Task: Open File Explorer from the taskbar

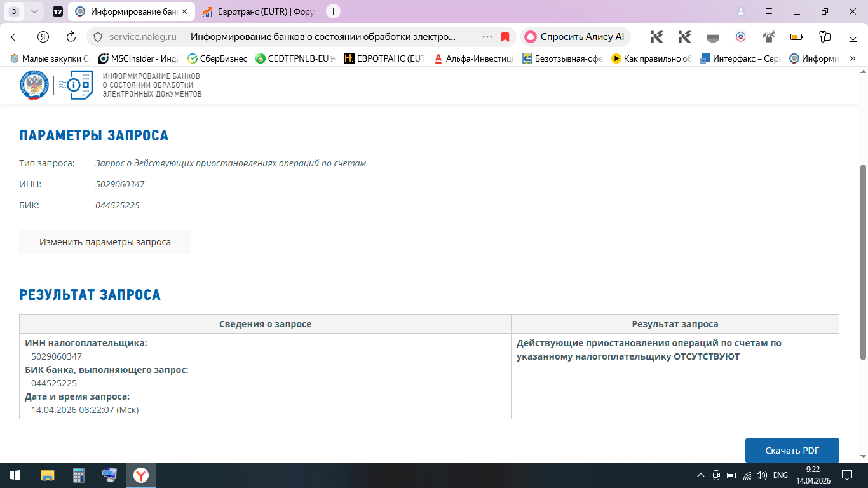Action: pyautogui.click(x=48, y=475)
